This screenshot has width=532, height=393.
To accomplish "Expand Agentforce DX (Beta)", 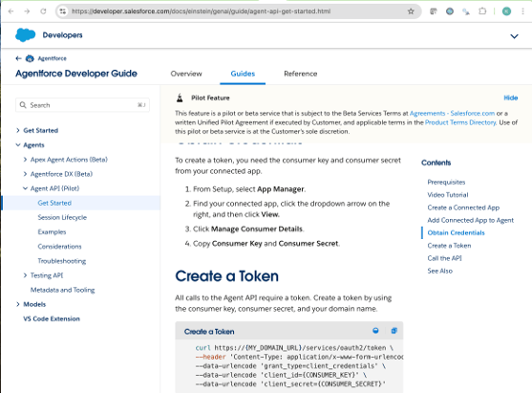I will [25, 174].
